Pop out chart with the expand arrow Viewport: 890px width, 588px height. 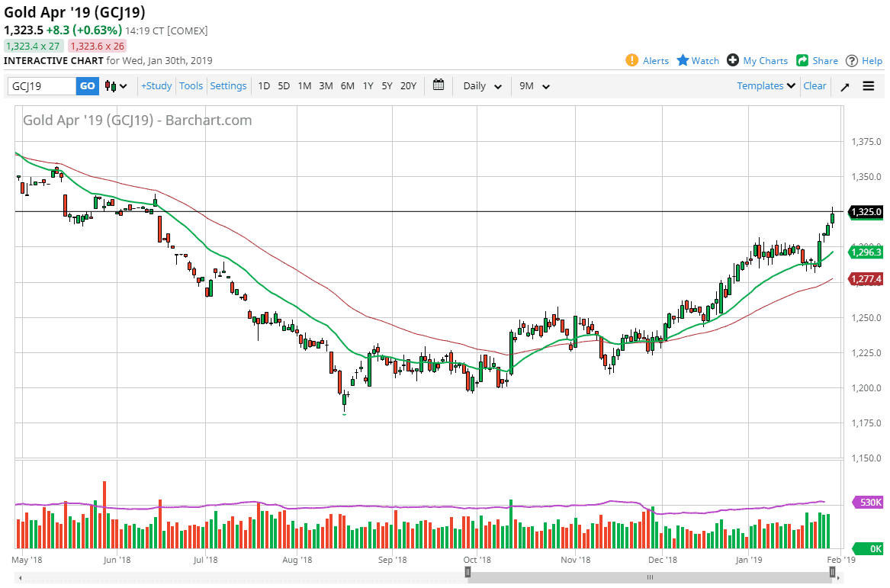click(844, 85)
